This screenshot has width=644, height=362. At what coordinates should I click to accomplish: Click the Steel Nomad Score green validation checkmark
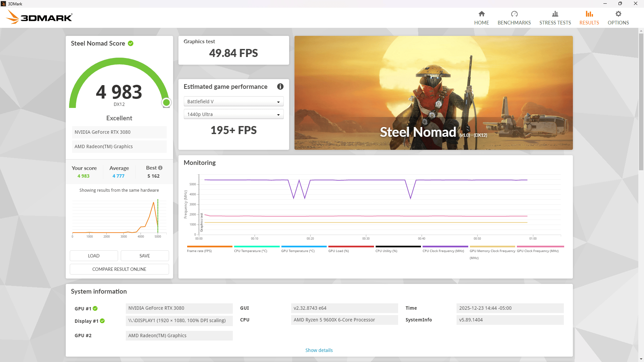tap(131, 43)
